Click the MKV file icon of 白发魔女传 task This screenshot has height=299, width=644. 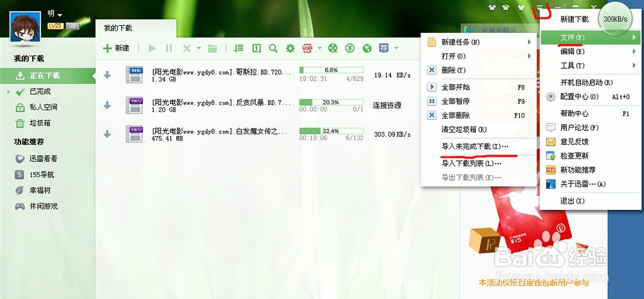[x=135, y=134]
